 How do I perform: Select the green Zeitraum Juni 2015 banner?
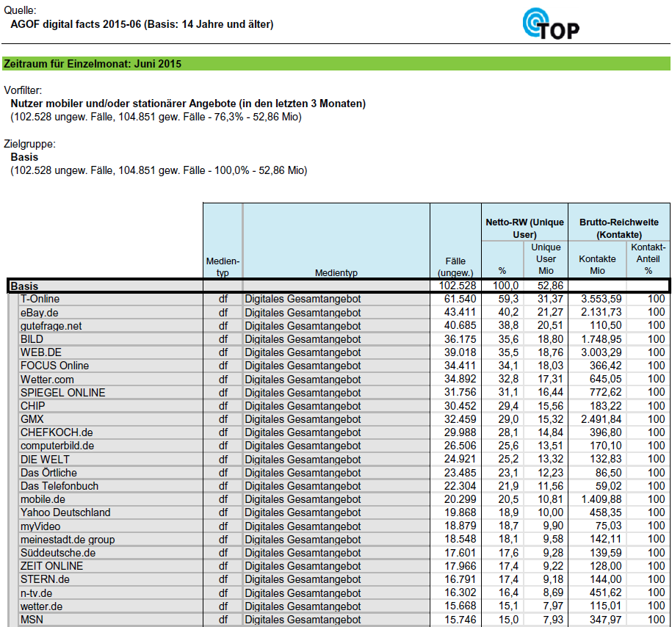[x=336, y=64]
